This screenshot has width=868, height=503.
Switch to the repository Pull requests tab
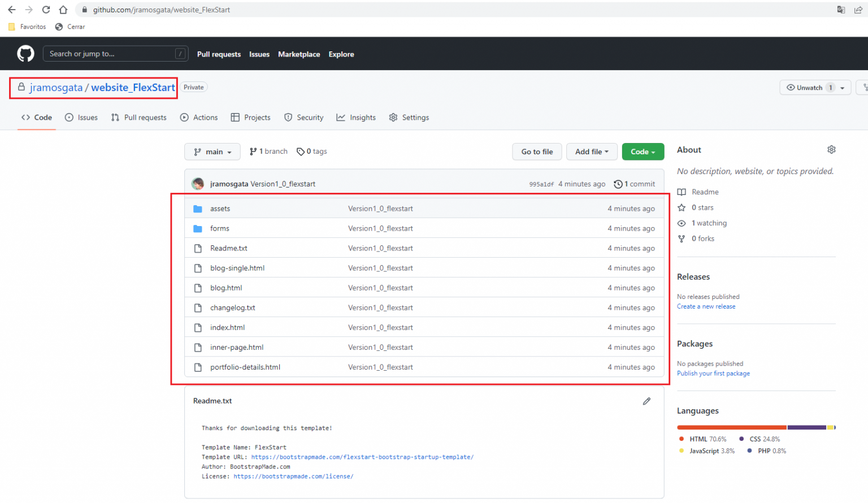139,118
